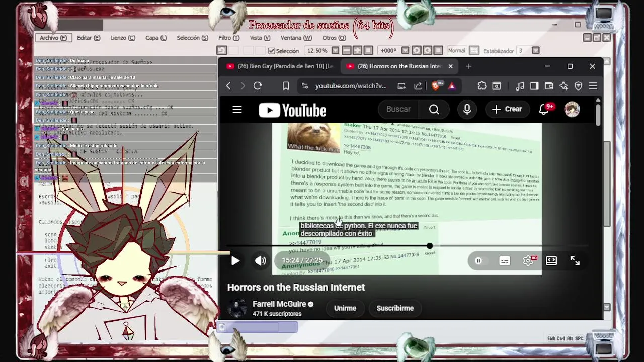
Task: Open the Brave Wallet icon
Action: [x=549, y=86]
